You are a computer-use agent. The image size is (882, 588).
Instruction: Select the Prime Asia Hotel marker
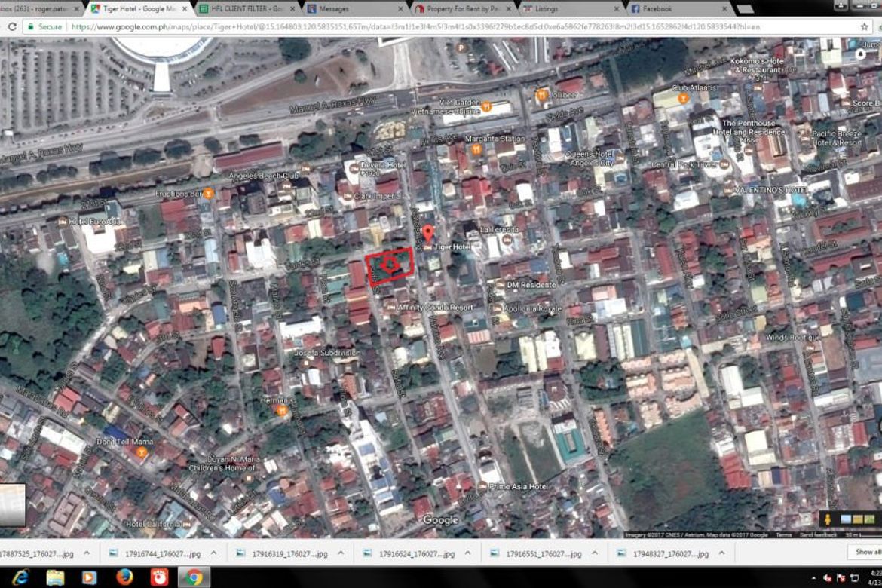[482, 486]
